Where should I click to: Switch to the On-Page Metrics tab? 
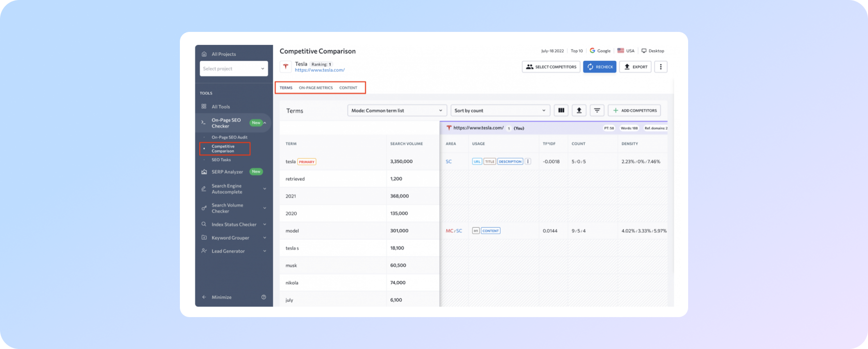coord(316,88)
